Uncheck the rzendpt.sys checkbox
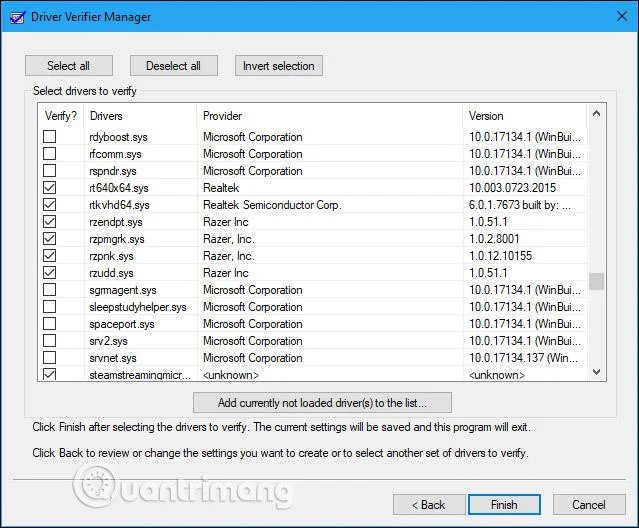The width and height of the screenshot is (639, 528). click(x=50, y=222)
